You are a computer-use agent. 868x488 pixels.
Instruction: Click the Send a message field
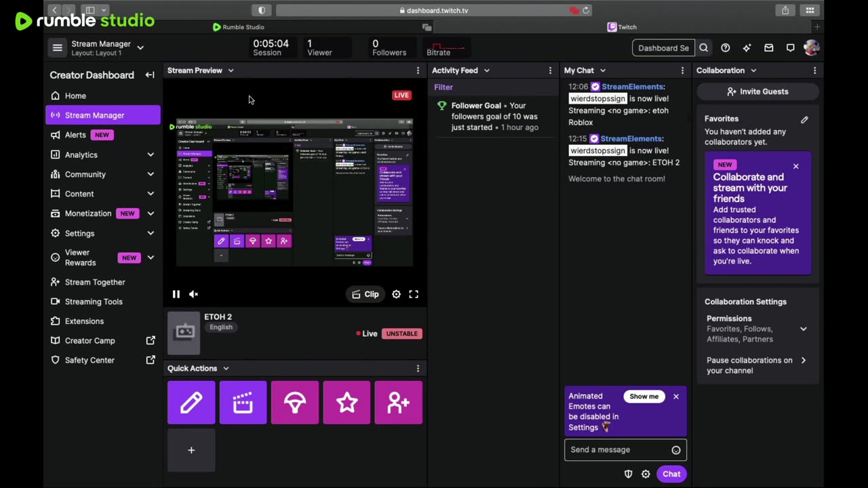625,450
